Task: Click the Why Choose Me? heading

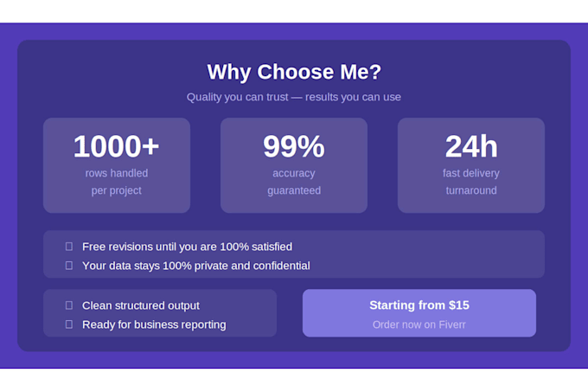Action: [x=294, y=72]
